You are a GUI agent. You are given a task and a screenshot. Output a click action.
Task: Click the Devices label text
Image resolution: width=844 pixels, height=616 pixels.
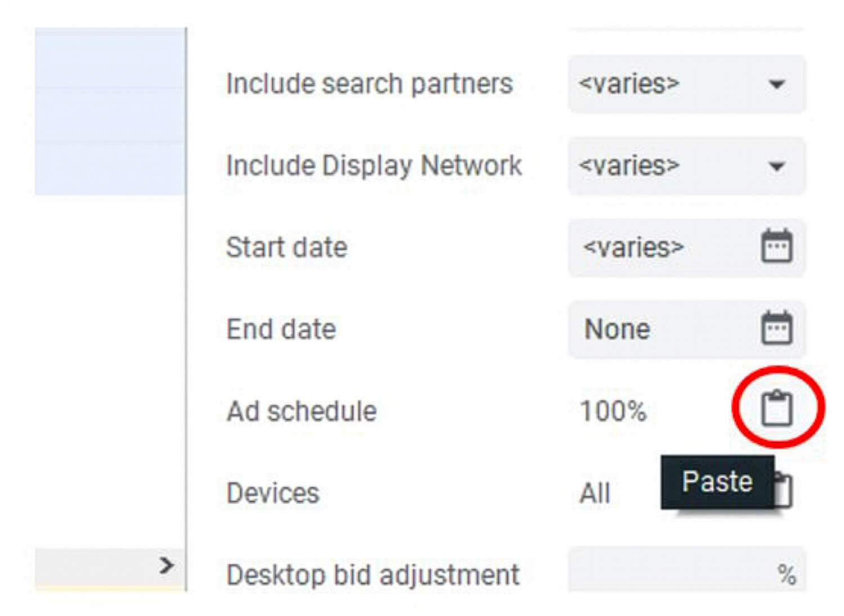pyautogui.click(x=273, y=493)
